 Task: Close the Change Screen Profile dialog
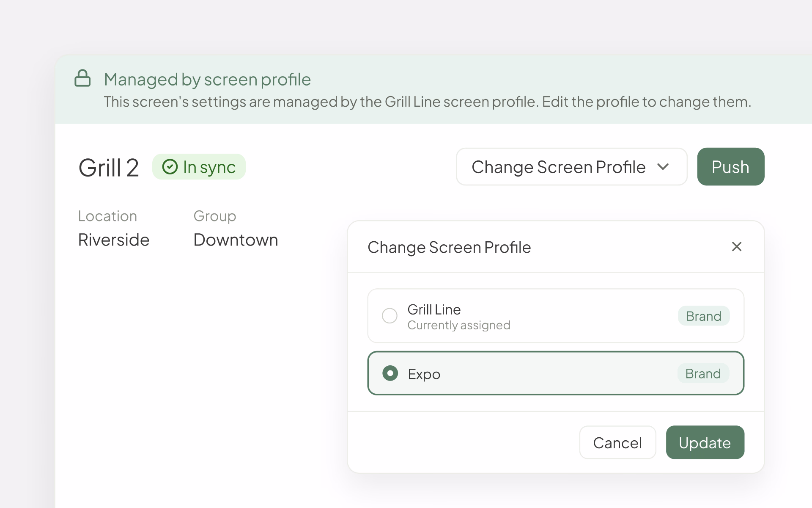(737, 246)
